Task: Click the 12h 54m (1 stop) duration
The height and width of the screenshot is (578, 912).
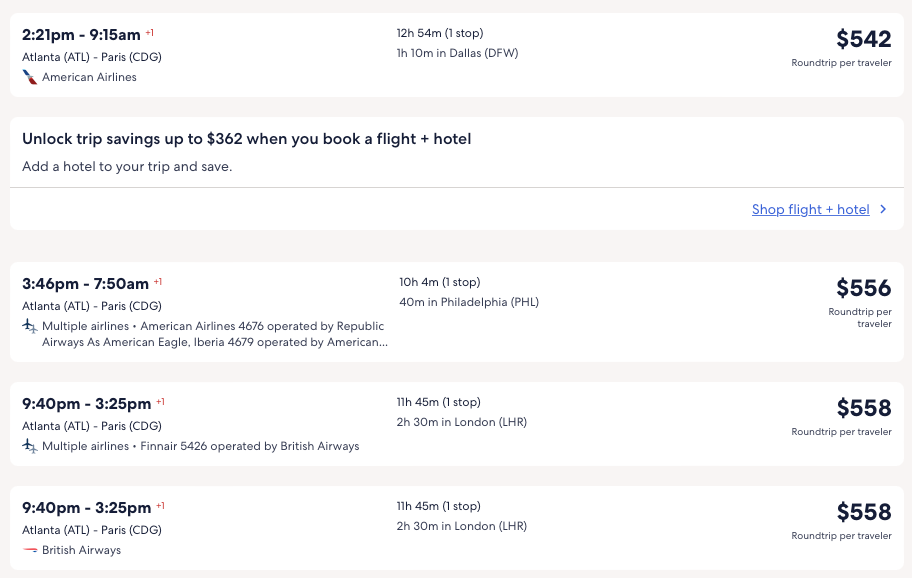Action: (x=439, y=33)
